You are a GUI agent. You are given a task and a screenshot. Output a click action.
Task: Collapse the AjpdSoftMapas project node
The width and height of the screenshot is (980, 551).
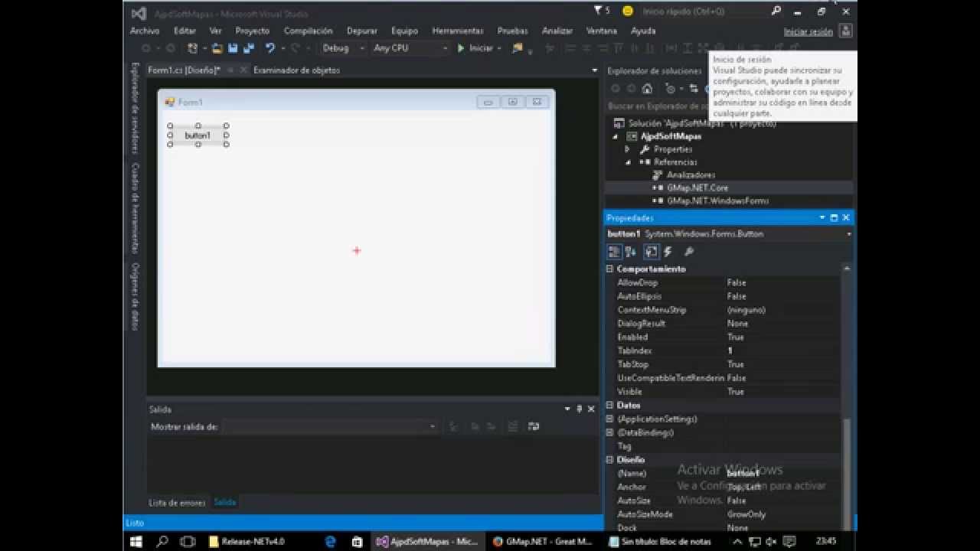coord(615,137)
